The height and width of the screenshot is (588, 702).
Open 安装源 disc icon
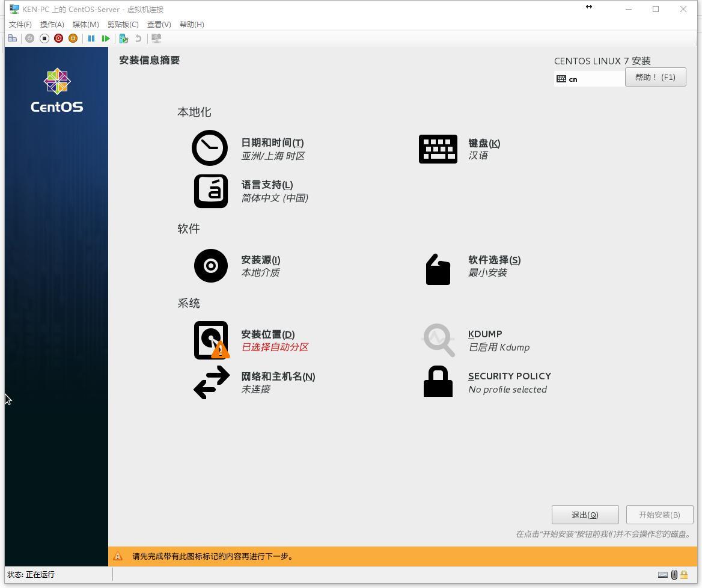pos(211,266)
